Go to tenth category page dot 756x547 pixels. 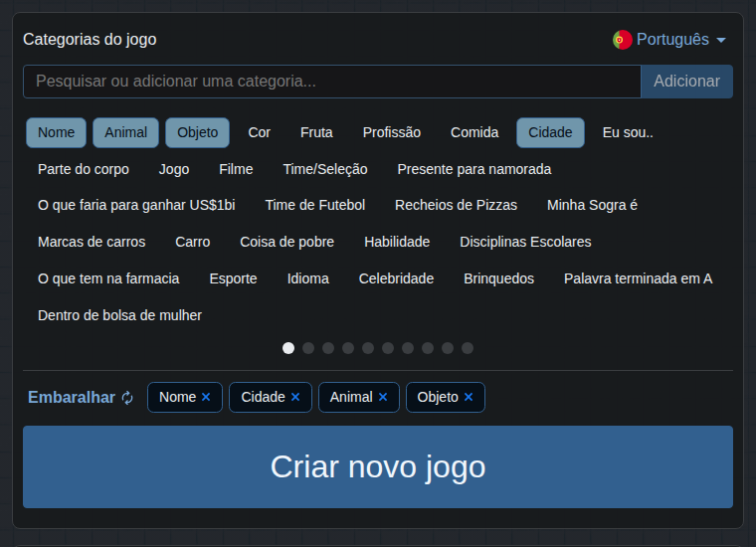click(x=468, y=348)
